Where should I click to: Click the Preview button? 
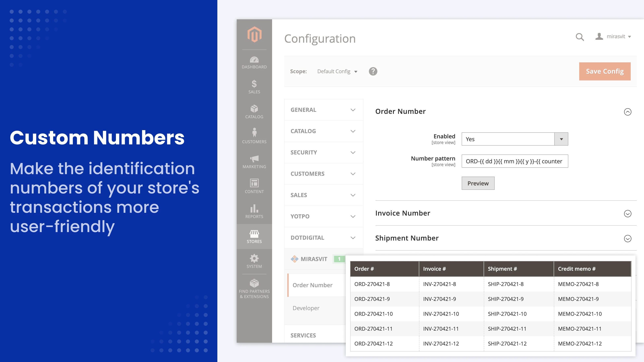[x=478, y=183]
